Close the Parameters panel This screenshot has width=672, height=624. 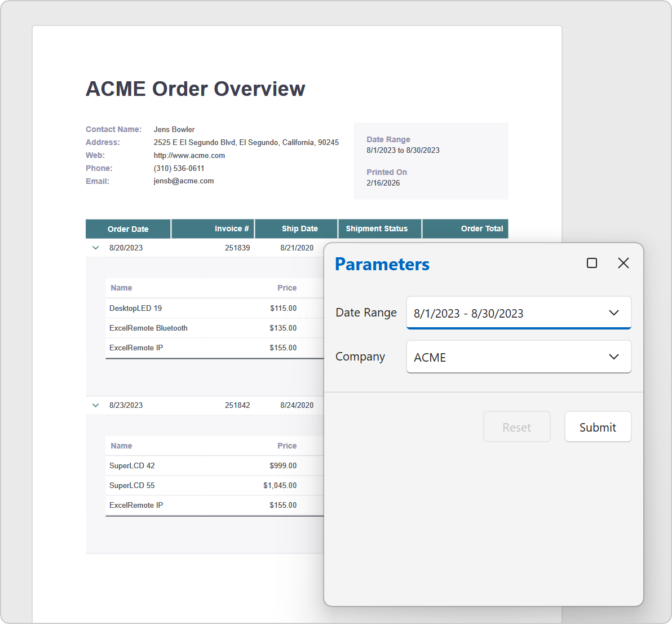pos(623,263)
